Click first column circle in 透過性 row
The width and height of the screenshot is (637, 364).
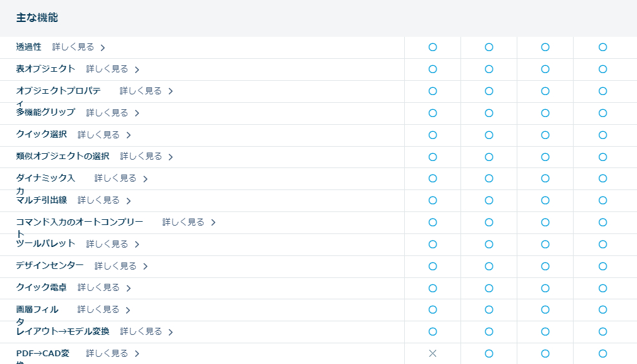tap(433, 47)
